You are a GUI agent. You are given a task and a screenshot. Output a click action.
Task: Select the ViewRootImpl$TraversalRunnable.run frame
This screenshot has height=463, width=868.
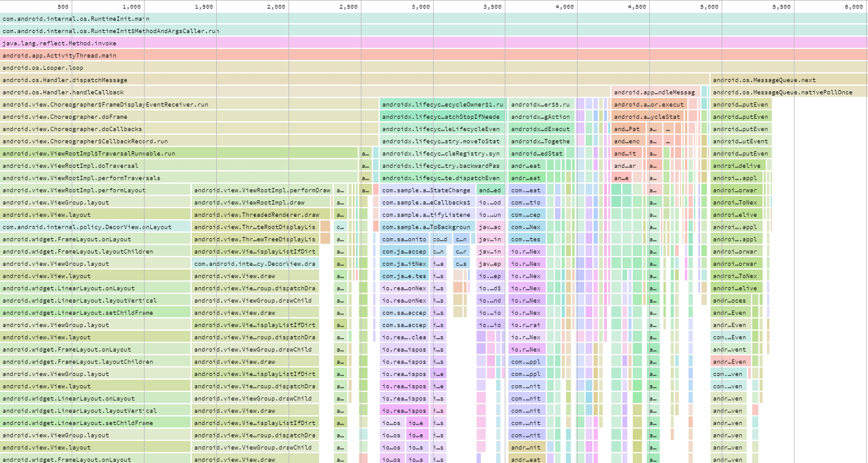178,153
